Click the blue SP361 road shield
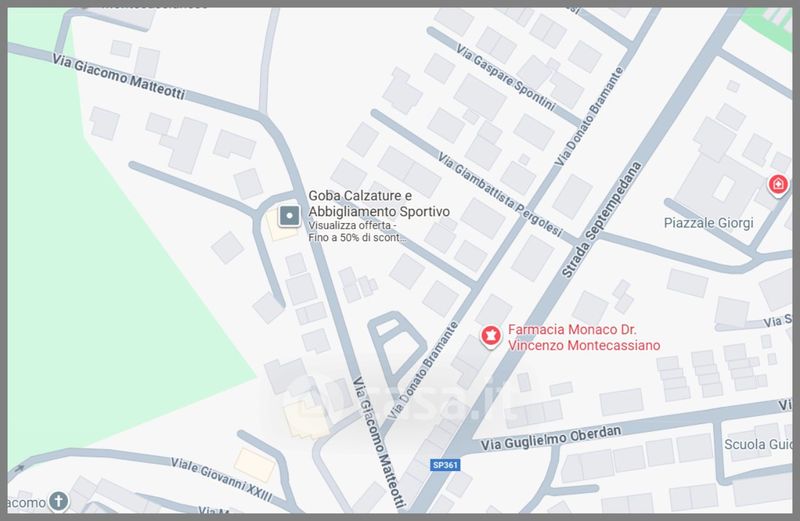The image size is (800, 521). click(x=445, y=465)
